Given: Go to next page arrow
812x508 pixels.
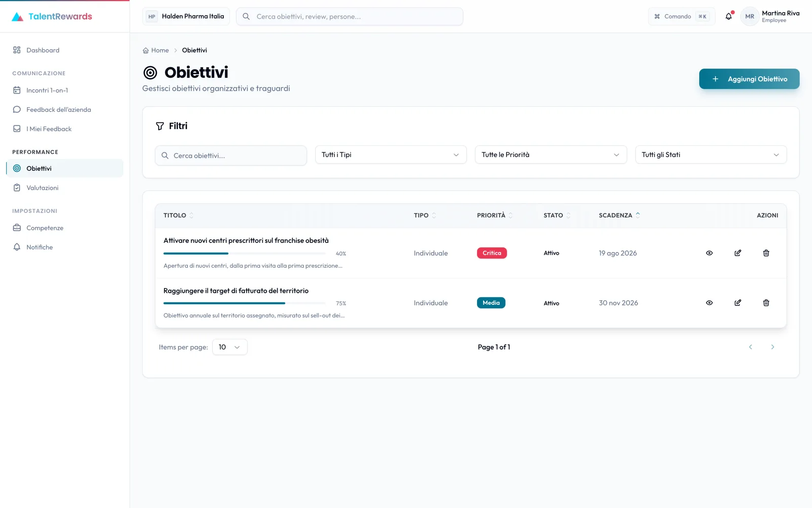Looking at the screenshot, I should click(772, 347).
